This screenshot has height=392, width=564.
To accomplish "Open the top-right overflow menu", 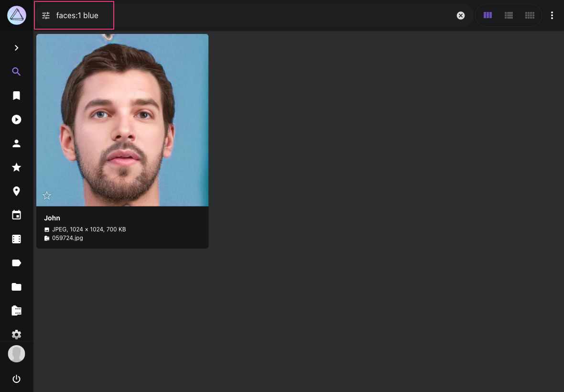I will pos(552,15).
